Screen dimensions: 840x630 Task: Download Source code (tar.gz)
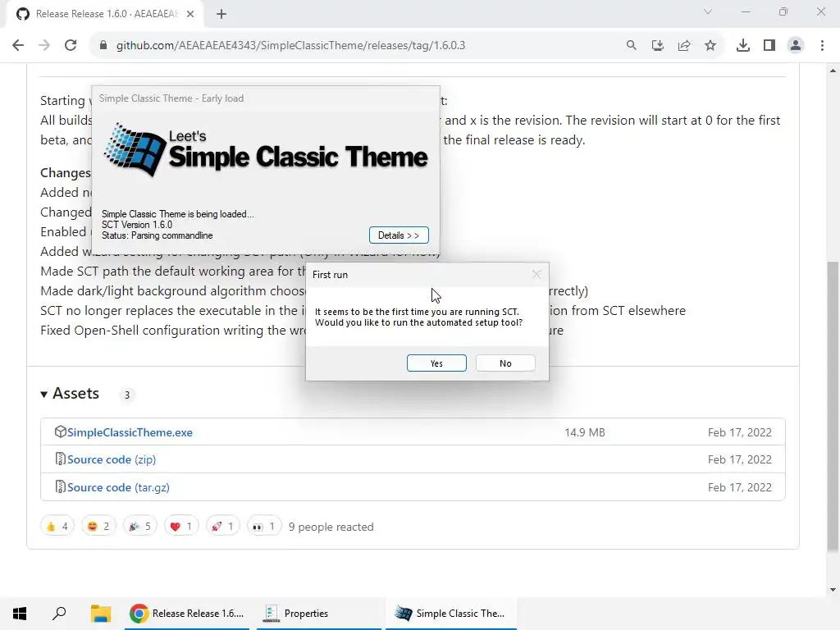coord(118,487)
